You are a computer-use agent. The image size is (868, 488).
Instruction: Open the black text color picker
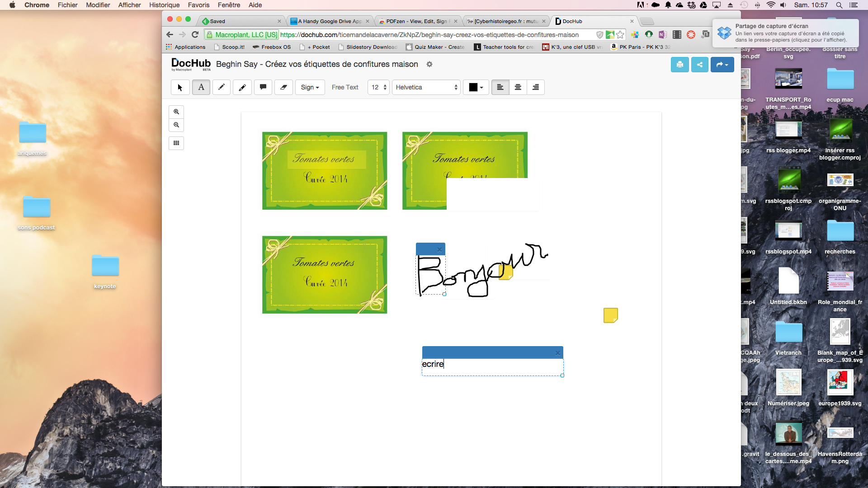[x=476, y=87]
